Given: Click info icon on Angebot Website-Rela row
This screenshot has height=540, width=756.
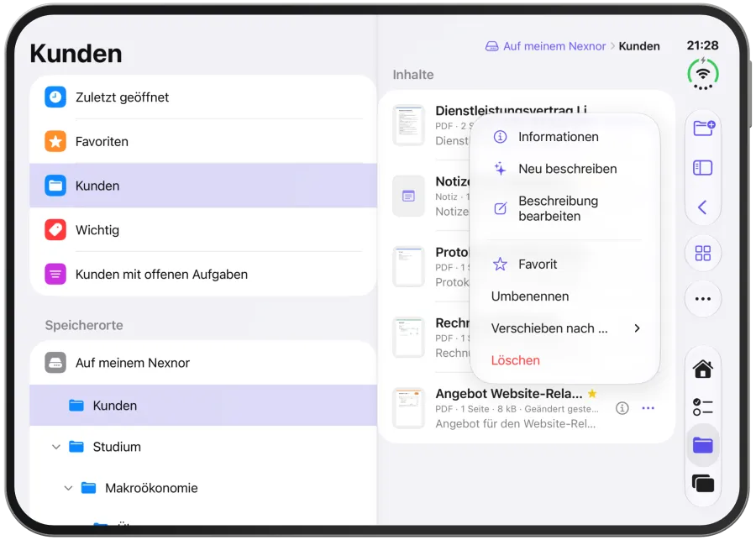Looking at the screenshot, I should [622, 408].
